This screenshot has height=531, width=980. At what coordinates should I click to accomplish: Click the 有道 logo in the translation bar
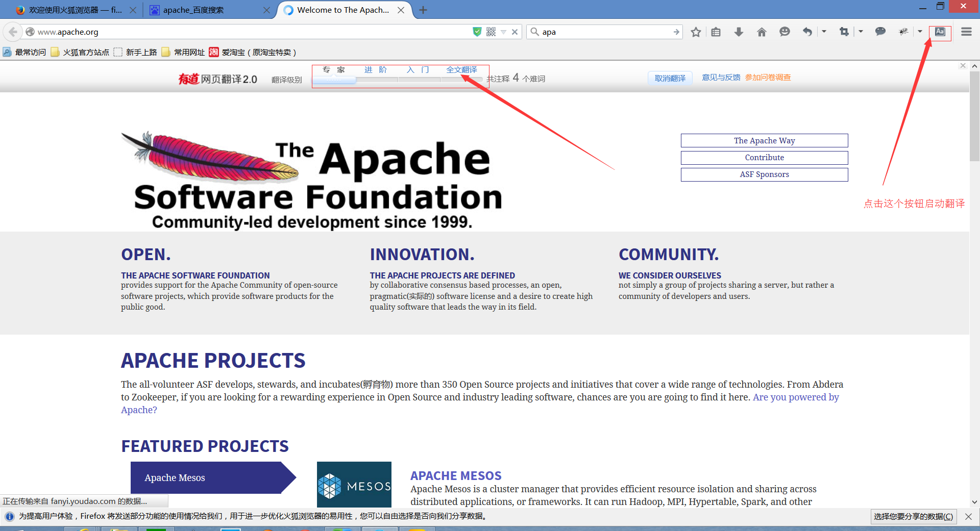189,79
